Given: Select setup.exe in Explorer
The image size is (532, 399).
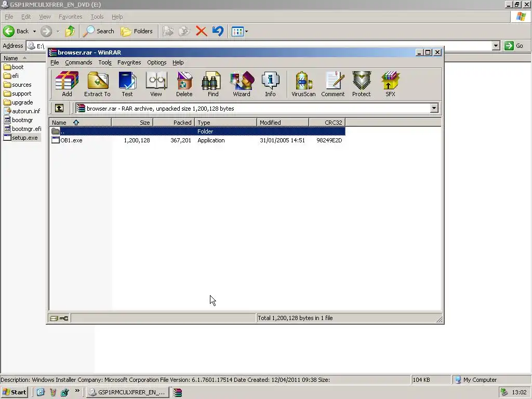Looking at the screenshot, I should point(21,138).
